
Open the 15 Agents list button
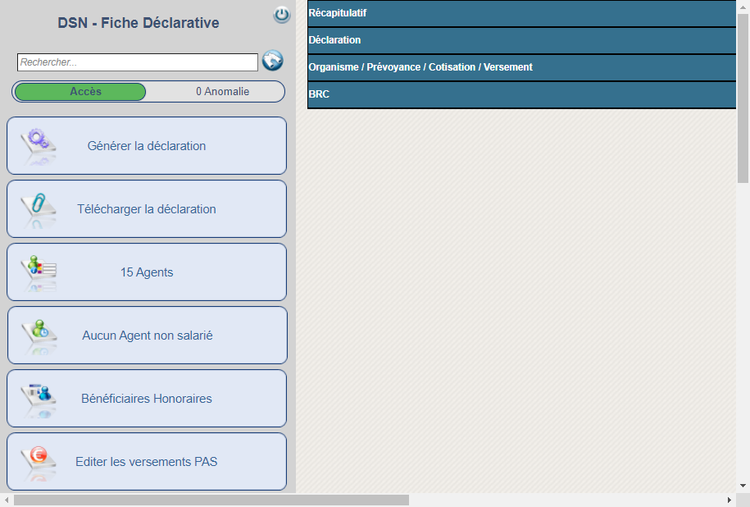147,272
